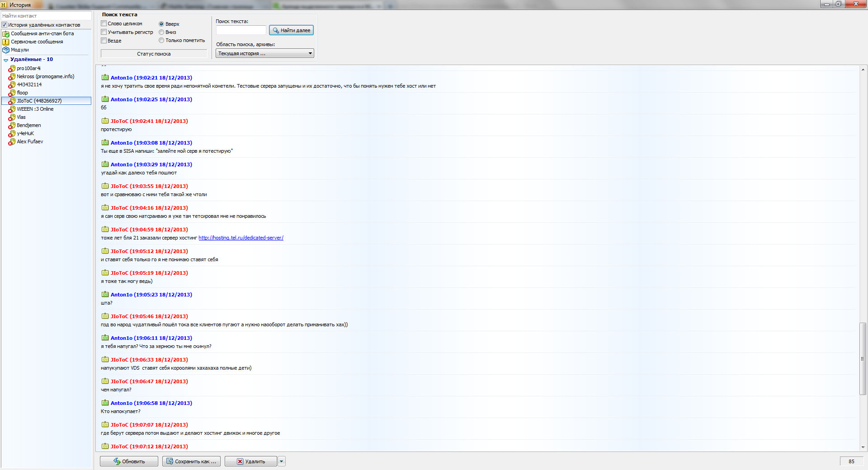Open the Текущая история search area dropdown
Image resolution: width=868 pixels, height=470 pixels.
pos(265,53)
